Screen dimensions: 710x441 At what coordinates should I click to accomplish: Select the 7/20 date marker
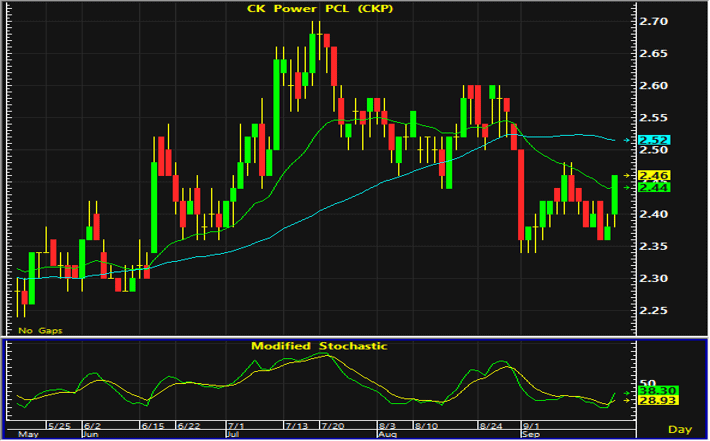click(332, 426)
